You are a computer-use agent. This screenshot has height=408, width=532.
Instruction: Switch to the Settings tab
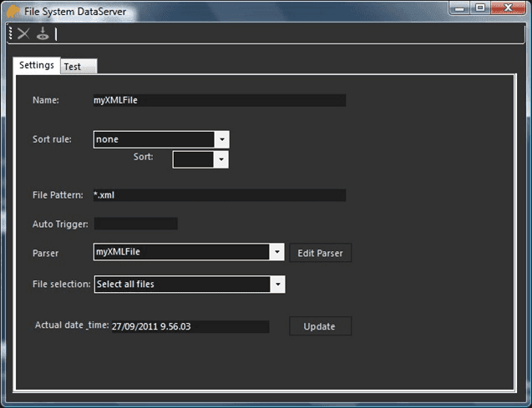tap(37, 65)
